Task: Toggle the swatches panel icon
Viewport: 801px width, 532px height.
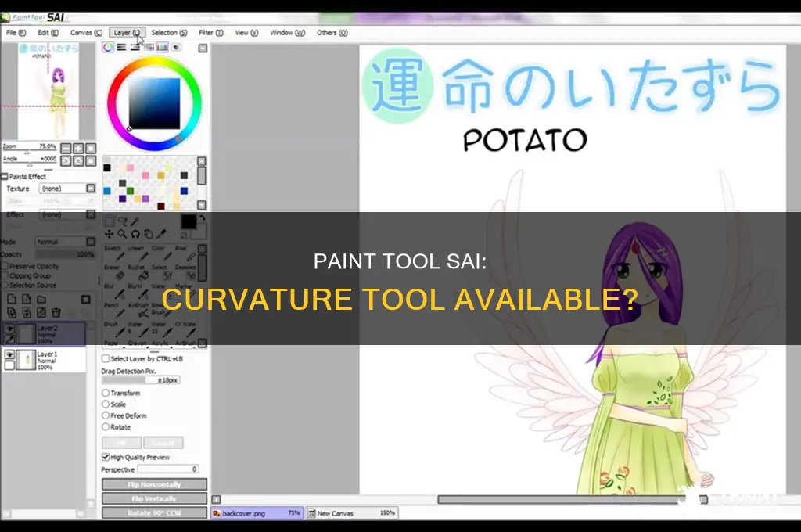Action: point(163,48)
